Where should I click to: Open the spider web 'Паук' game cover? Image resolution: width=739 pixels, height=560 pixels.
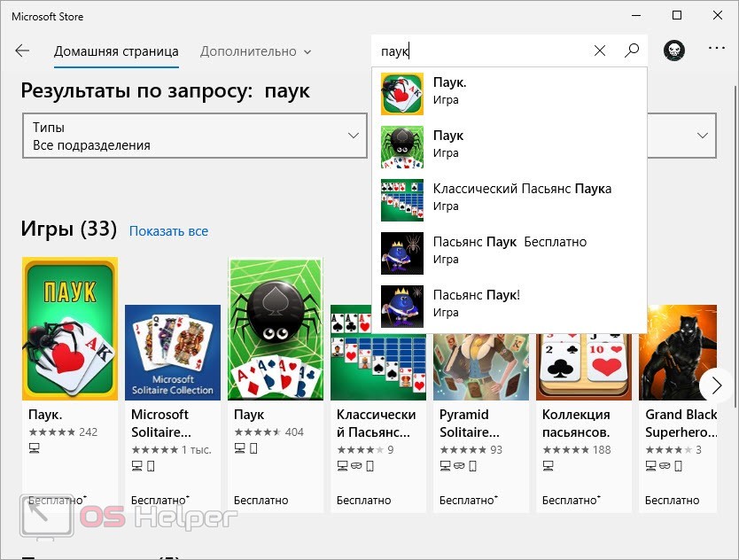tap(276, 329)
